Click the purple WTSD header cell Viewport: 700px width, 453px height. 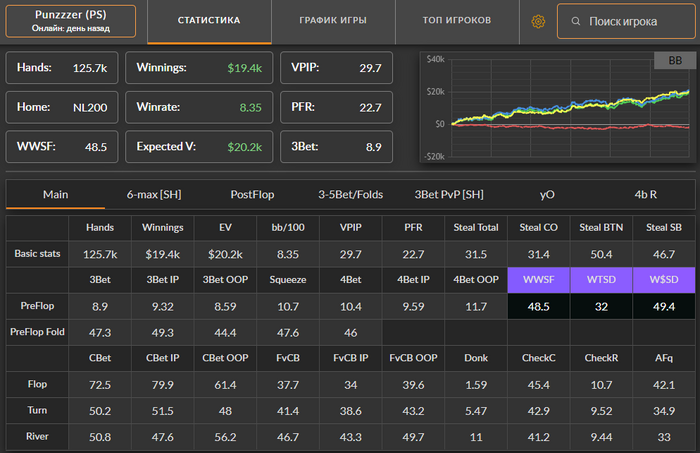[601, 280]
